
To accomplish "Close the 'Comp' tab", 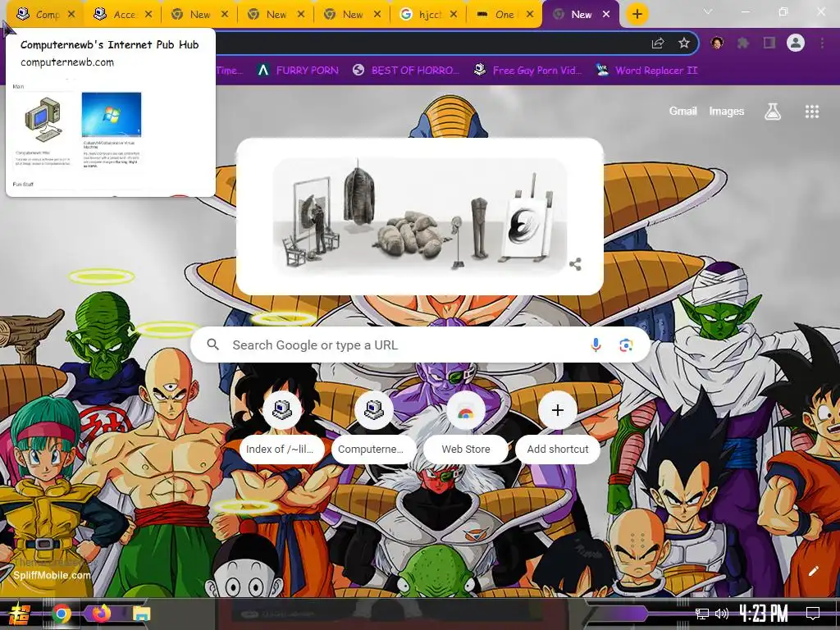I will pyautogui.click(x=71, y=15).
